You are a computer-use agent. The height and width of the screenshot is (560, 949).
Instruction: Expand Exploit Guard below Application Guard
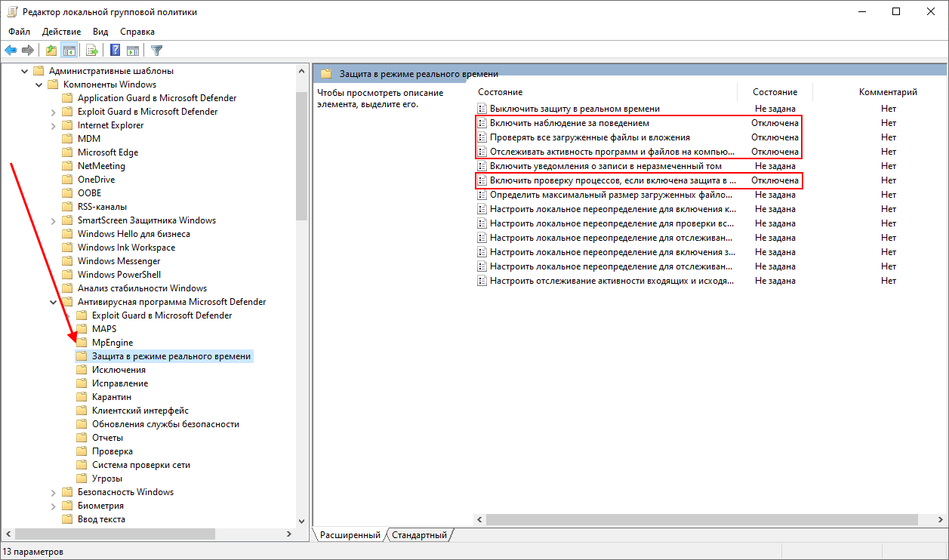pos(53,112)
